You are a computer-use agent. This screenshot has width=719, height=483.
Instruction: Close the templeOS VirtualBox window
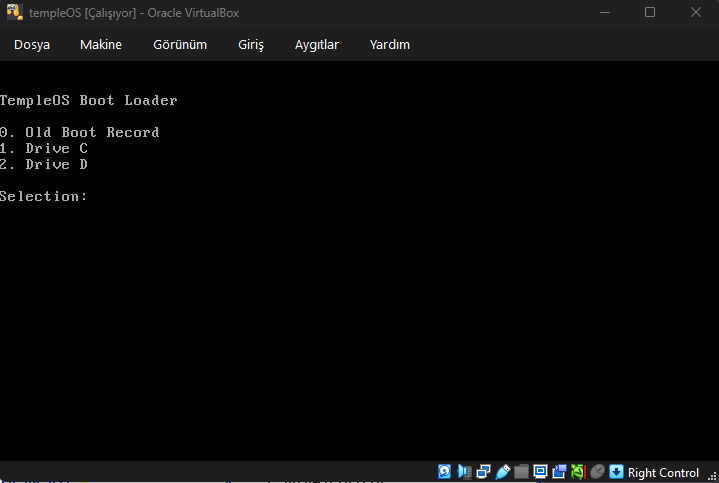(696, 12)
